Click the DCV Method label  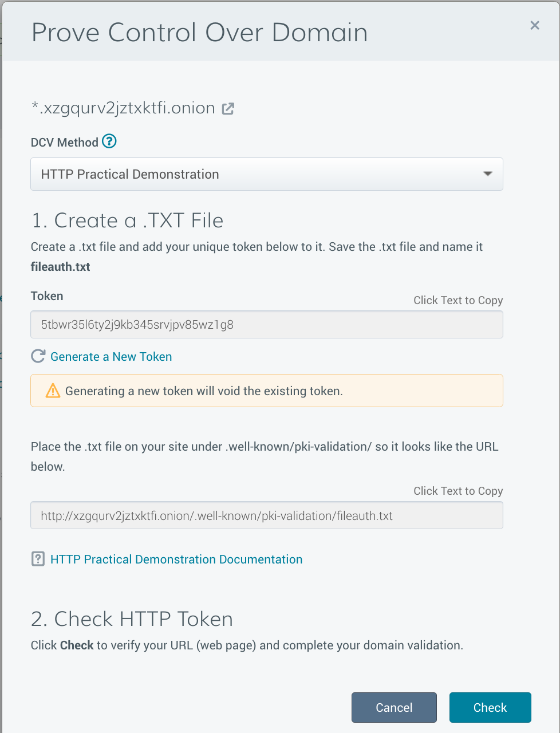[x=65, y=142]
